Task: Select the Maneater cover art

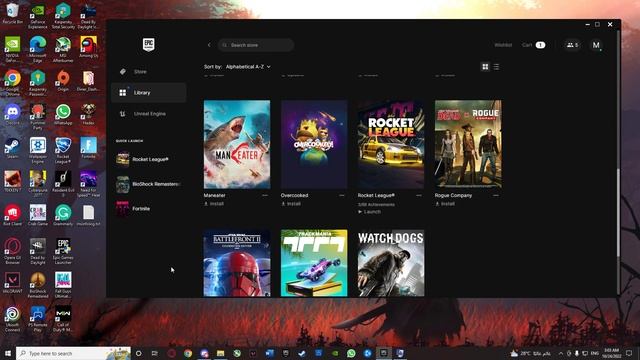Action: click(237, 144)
